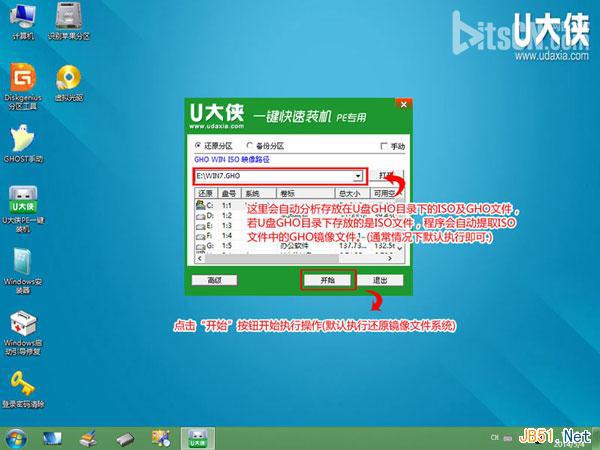Activate the U大侠 taskbar button

coord(197,439)
